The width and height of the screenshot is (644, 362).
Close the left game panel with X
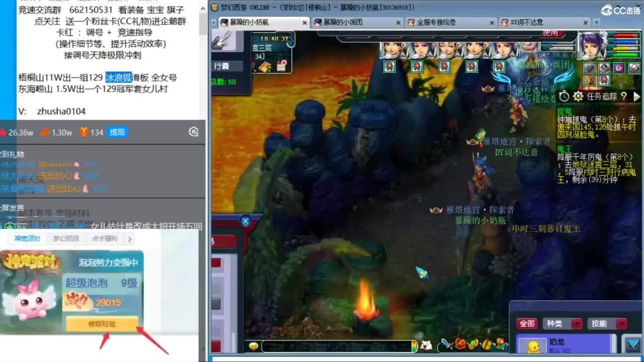[246, 221]
